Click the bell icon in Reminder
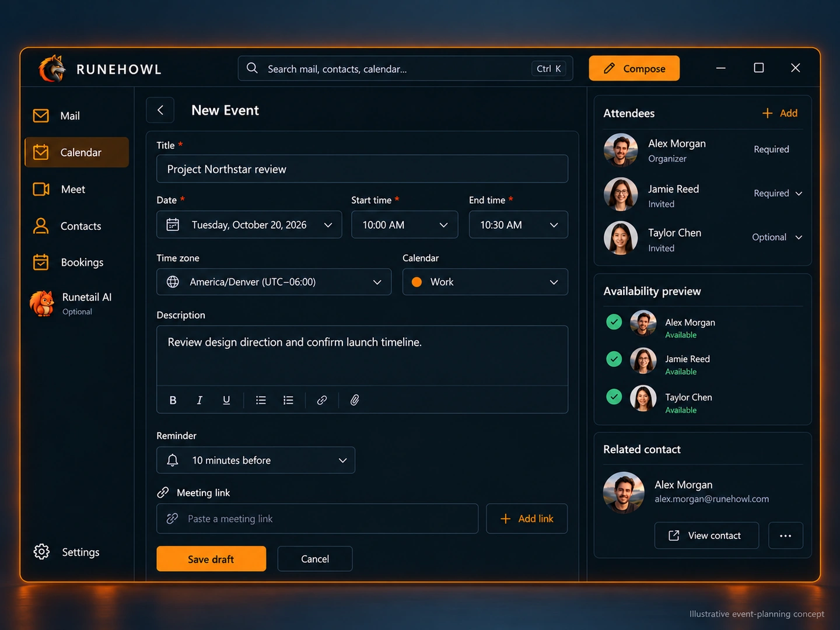 [173, 460]
